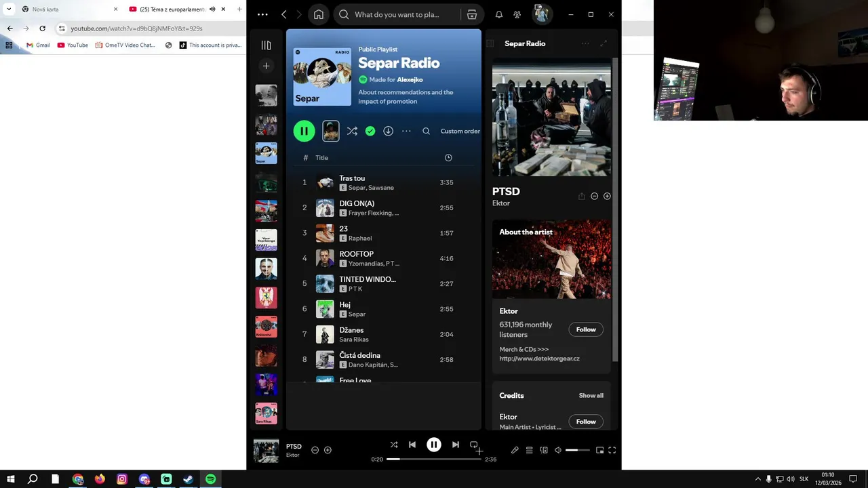Image resolution: width=868 pixels, height=488 pixels.
Task: Exclude PTSD with bottom bar minus icon
Action: tap(315, 450)
